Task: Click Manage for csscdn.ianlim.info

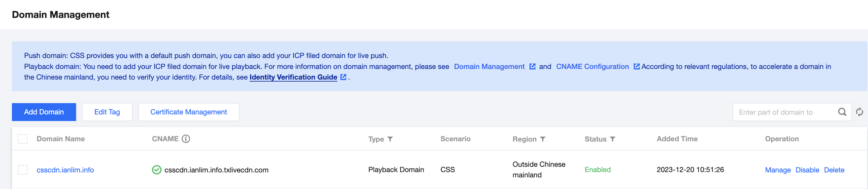Action: [x=778, y=170]
